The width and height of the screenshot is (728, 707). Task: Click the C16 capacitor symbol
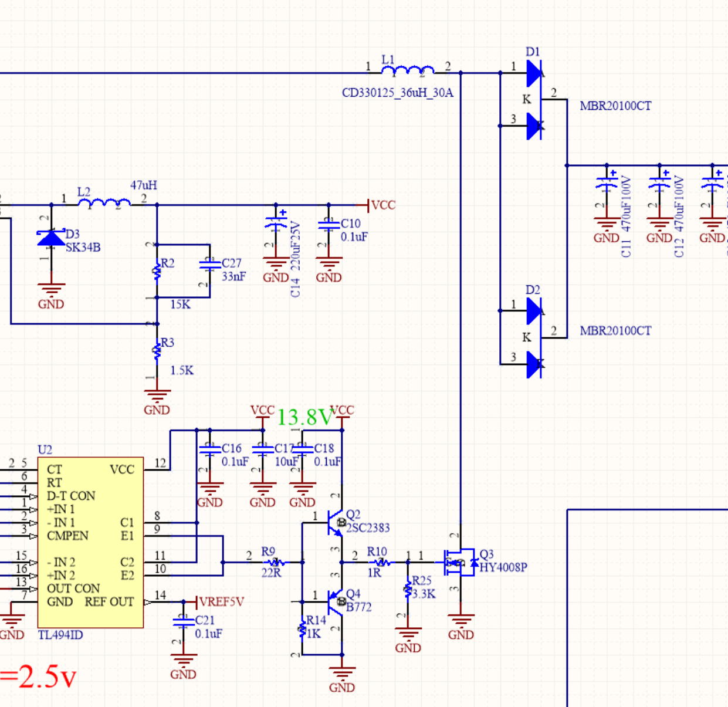click(x=209, y=449)
